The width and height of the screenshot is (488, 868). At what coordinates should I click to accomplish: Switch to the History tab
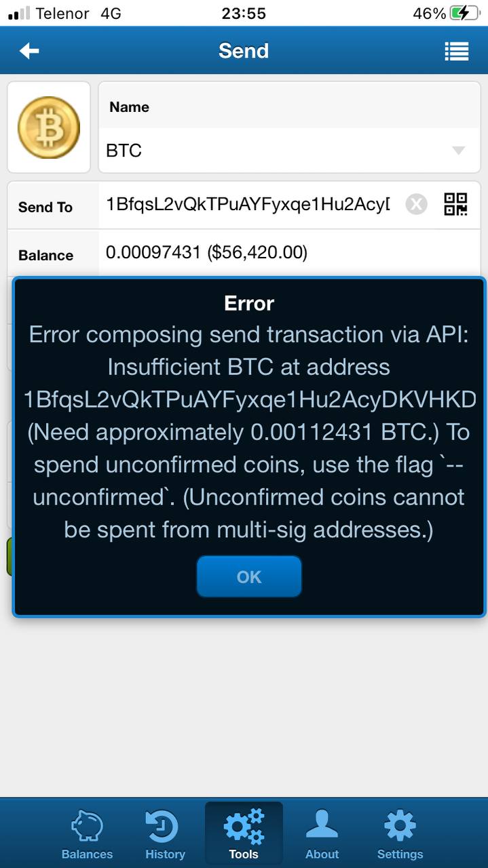165,834
